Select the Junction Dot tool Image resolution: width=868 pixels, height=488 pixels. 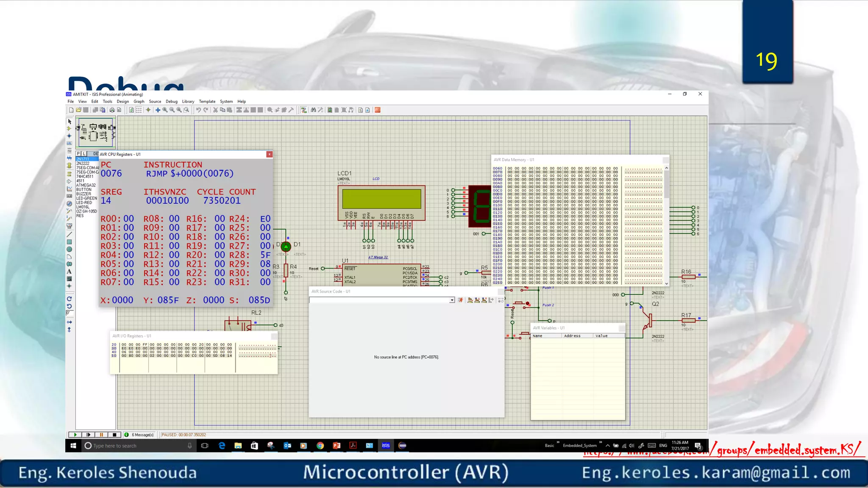[70, 136]
